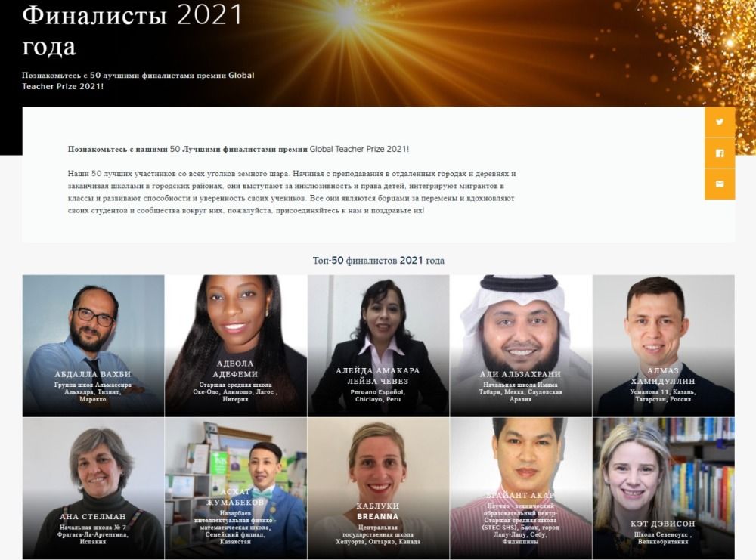Click the Ана Стелман name text

(x=92, y=517)
